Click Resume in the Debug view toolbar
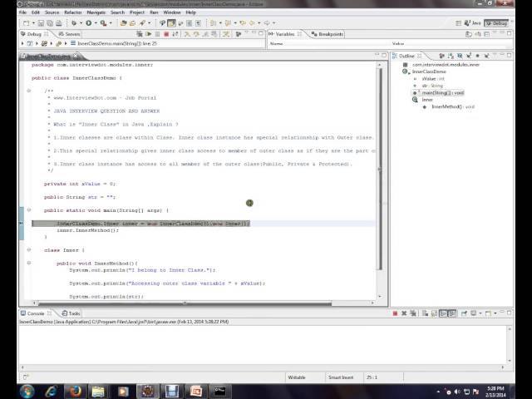This screenshot has height=399, width=532. 148,34
